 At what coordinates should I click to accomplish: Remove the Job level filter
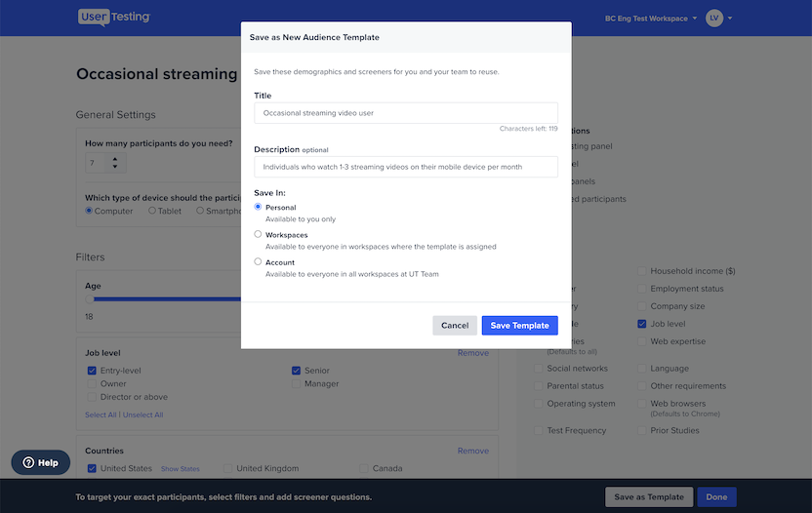coord(472,353)
